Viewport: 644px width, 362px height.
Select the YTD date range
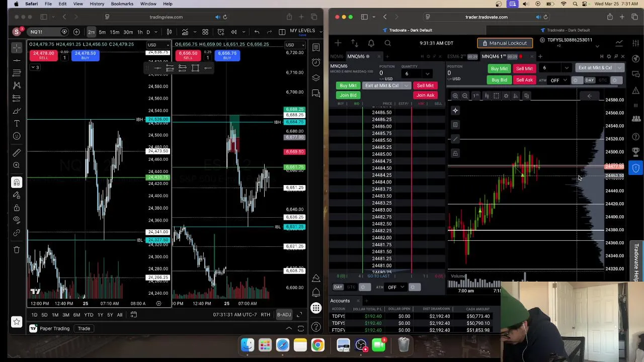pos(89,315)
